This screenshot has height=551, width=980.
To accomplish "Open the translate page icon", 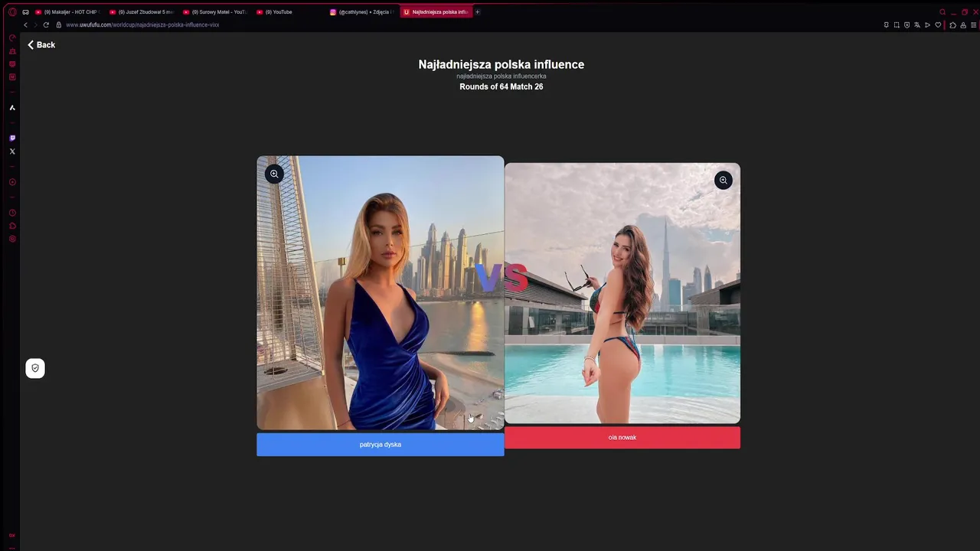I will (917, 25).
